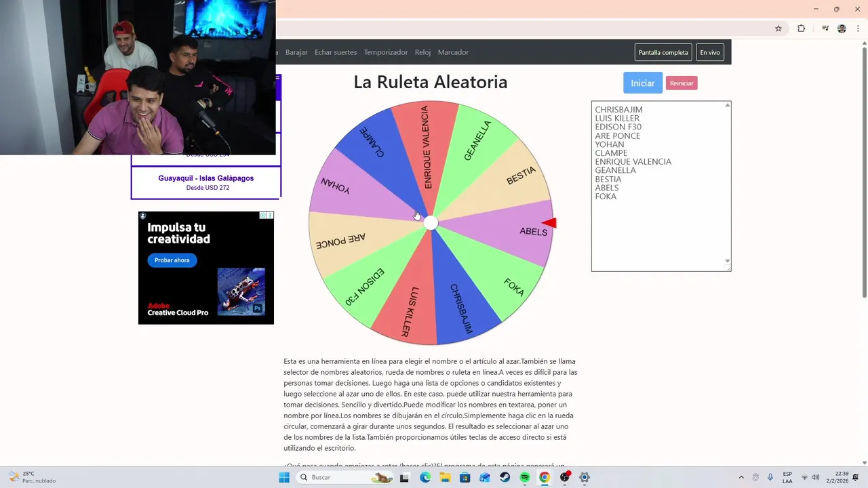Open the ESP LAA language switcher
Viewport: 868px width, 488px height.
pyautogui.click(x=787, y=477)
